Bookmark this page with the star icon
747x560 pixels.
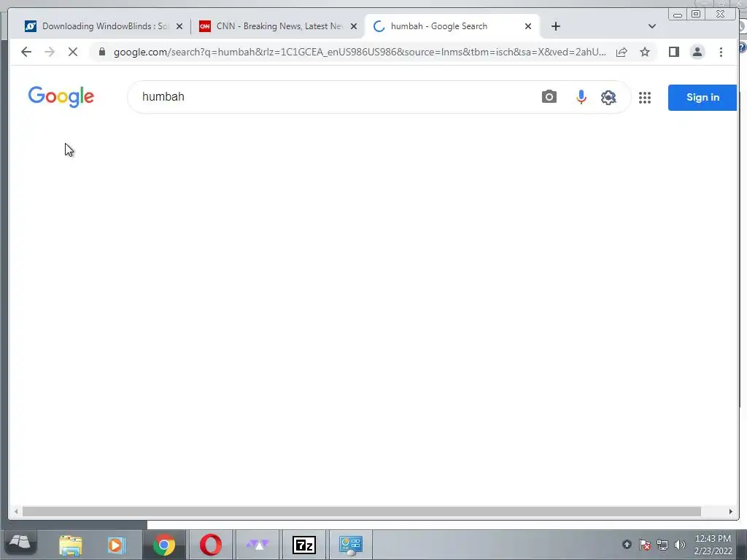click(x=645, y=52)
